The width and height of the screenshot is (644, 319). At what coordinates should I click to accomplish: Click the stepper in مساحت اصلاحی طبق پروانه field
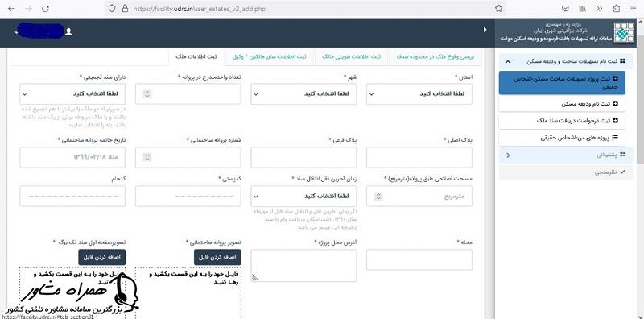378,196
